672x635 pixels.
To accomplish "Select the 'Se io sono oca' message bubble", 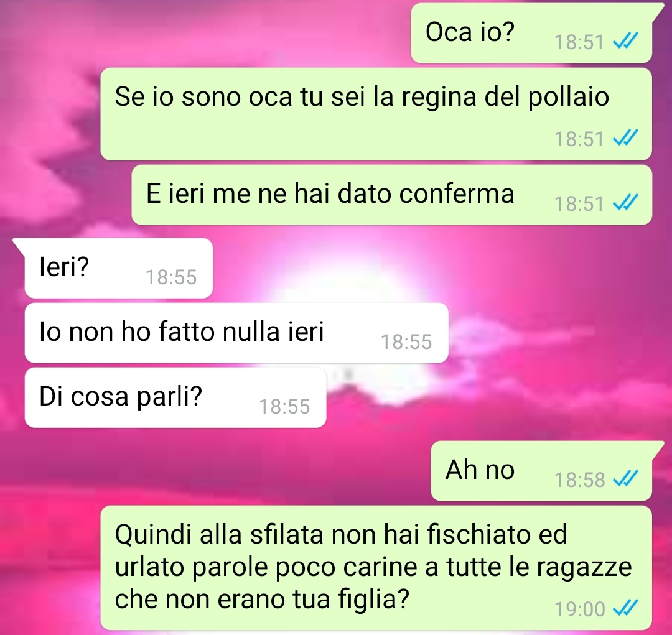I will click(x=376, y=114).
